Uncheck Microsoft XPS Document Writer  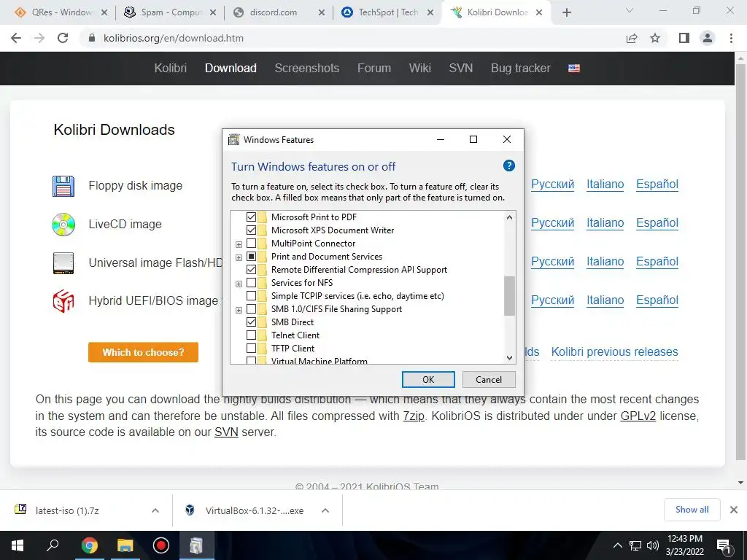(251, 230)
